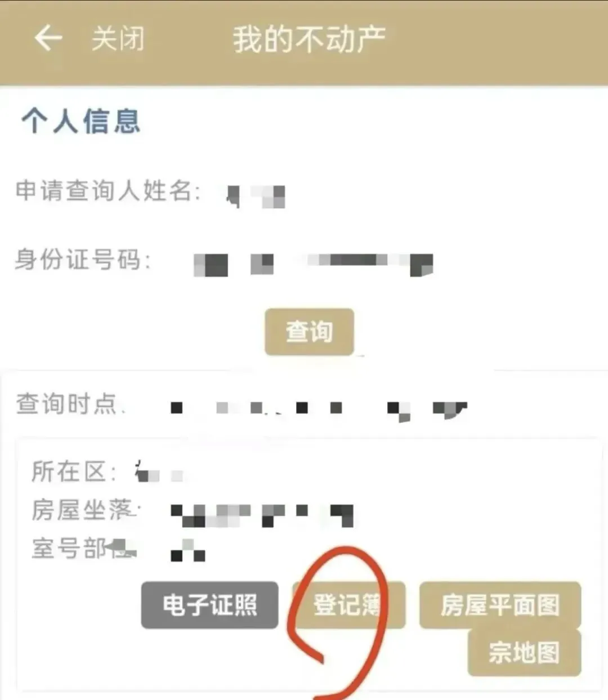Click the 我的不动产 page title
Screen dimensions: 608x700
pos(309,39)
